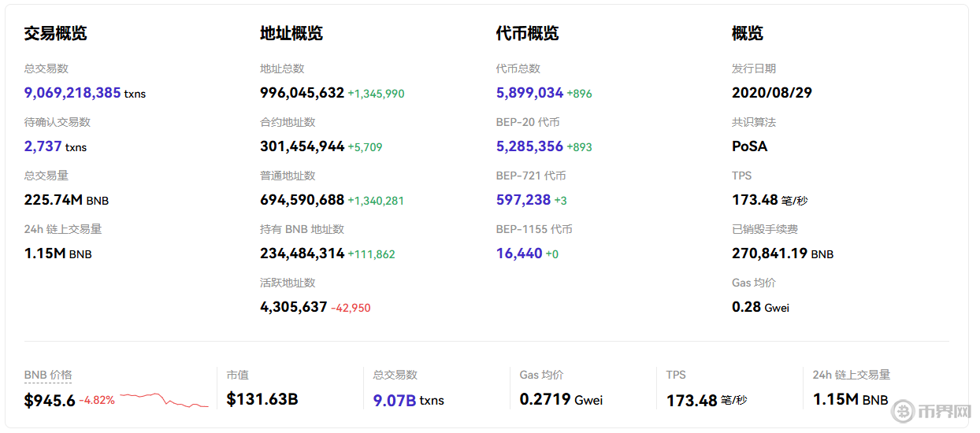Viewport: 980px width, 433px height.
Task: Click the market cap value $131.63B
Action: click(x=262, y=400)
